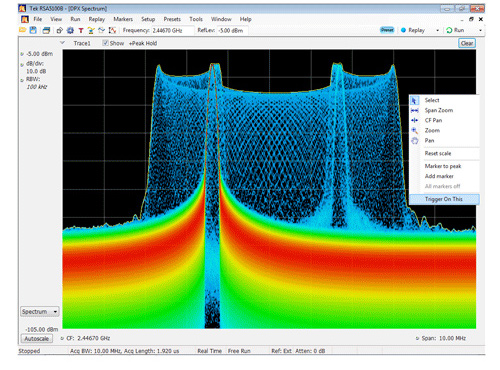The height and width of the screenshot is (370, 500).
Task: Click the +Peak Hold trace function label
Action: pos(143,43)
